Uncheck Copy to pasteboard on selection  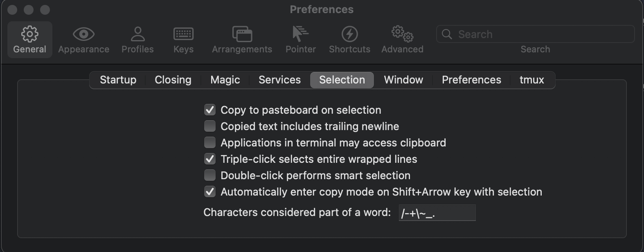210,110
